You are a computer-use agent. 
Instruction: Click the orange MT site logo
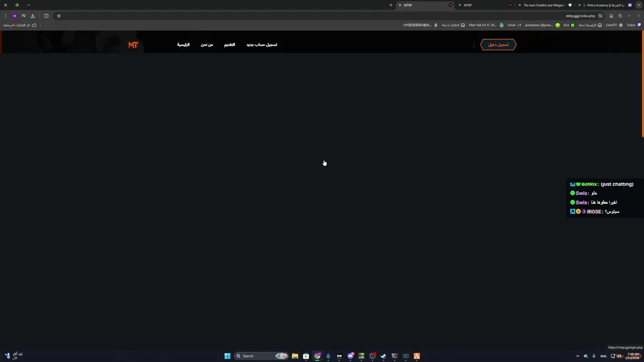(x=133, y=45)
